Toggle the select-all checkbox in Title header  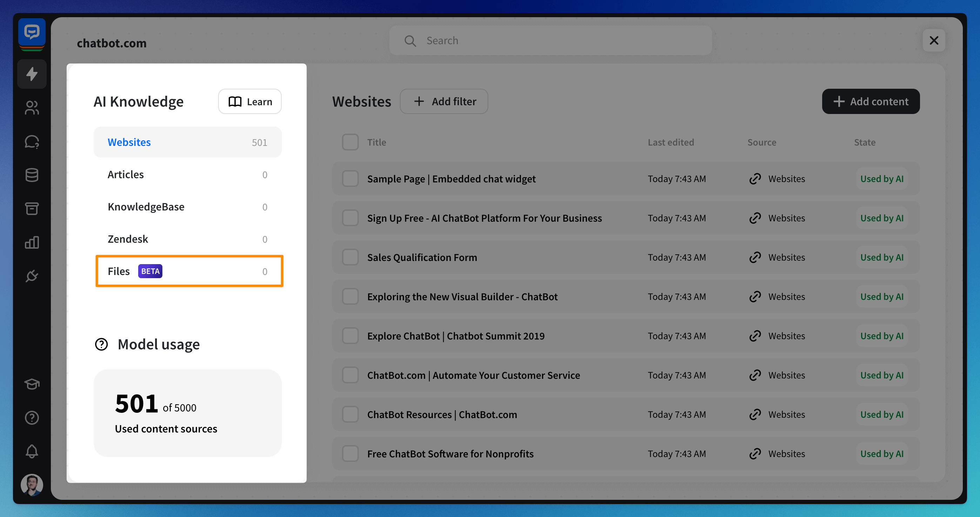point(350,142)
